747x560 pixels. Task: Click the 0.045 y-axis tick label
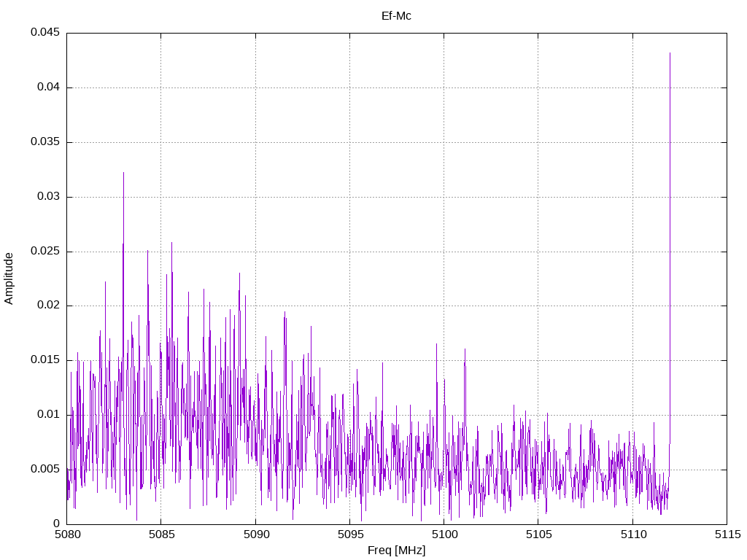click(45, 32)
